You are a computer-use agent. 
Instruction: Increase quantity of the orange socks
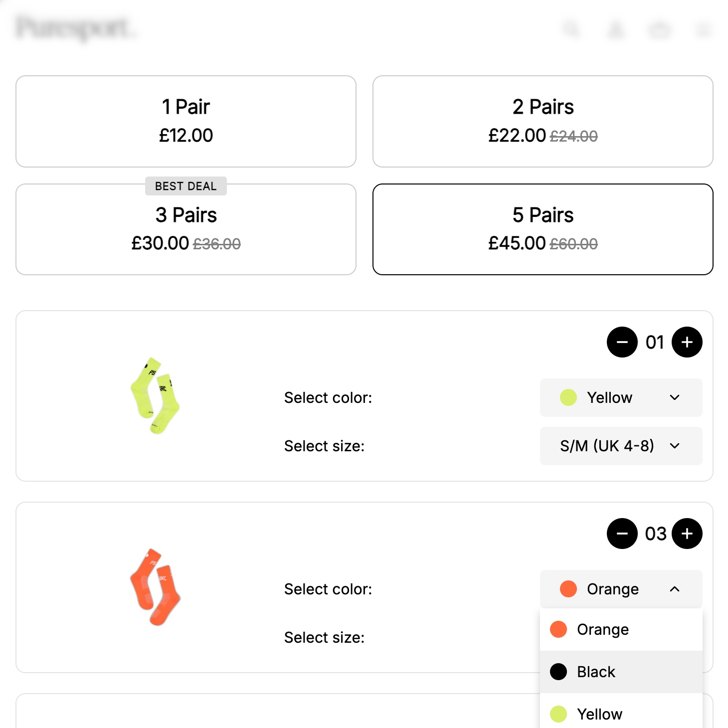click(x=687, y=534)
